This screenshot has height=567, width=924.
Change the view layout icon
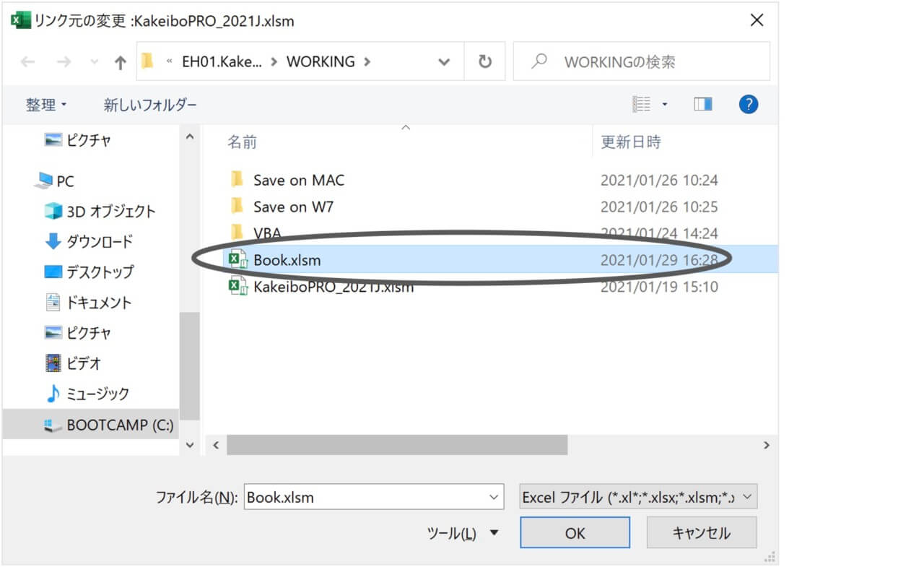642,105
